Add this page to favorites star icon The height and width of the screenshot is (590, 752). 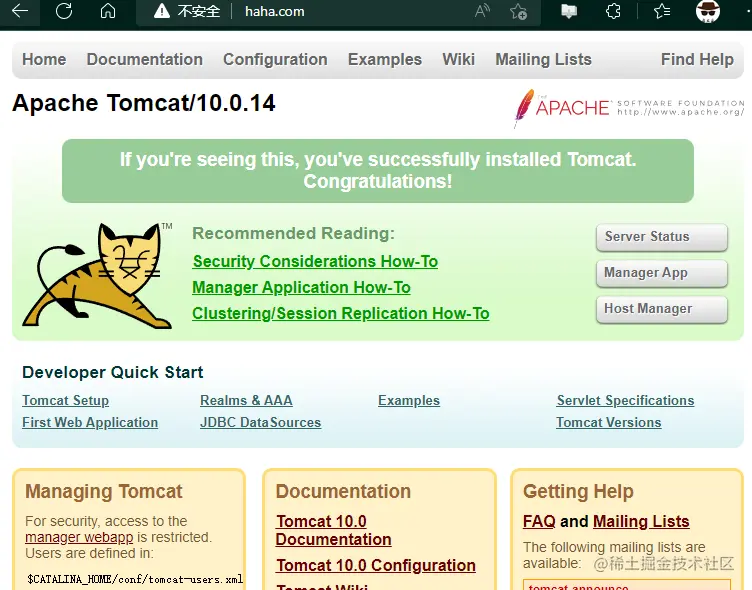coord(518,11)
